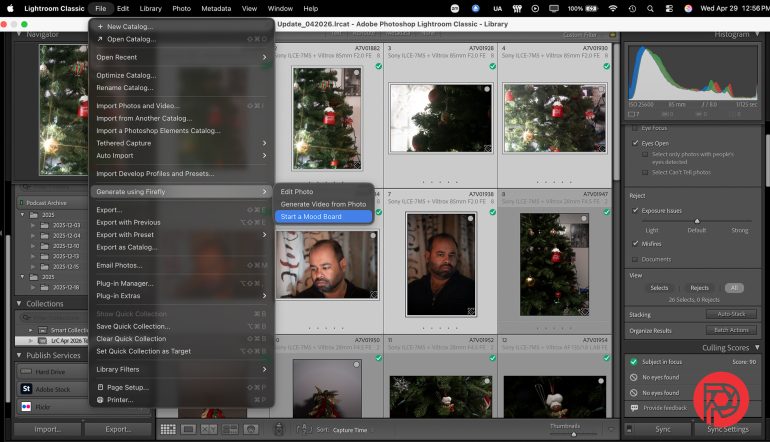Expand the Auto Import submenu
This screenshot has height=442, width=770.
[x=181, y=156]
